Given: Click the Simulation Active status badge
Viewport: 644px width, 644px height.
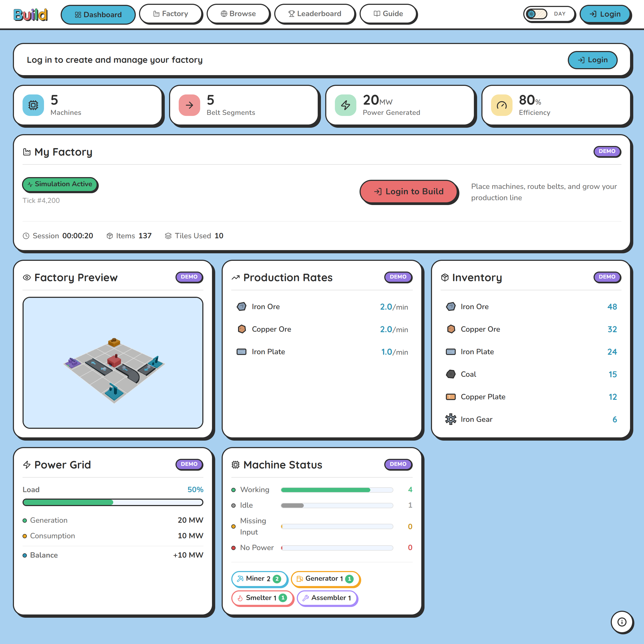Looking at the screenshot, I should point(60,184).
